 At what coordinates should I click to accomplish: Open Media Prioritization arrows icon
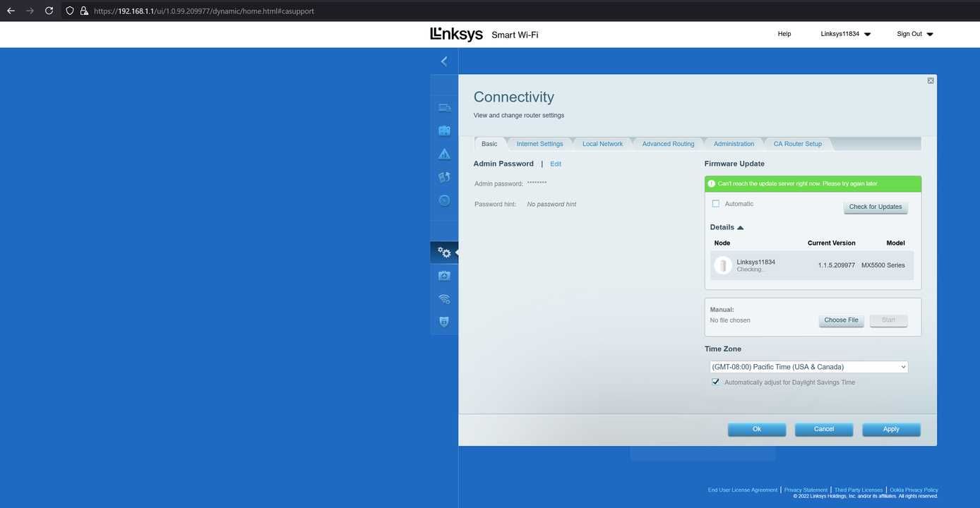click(444, 177)
